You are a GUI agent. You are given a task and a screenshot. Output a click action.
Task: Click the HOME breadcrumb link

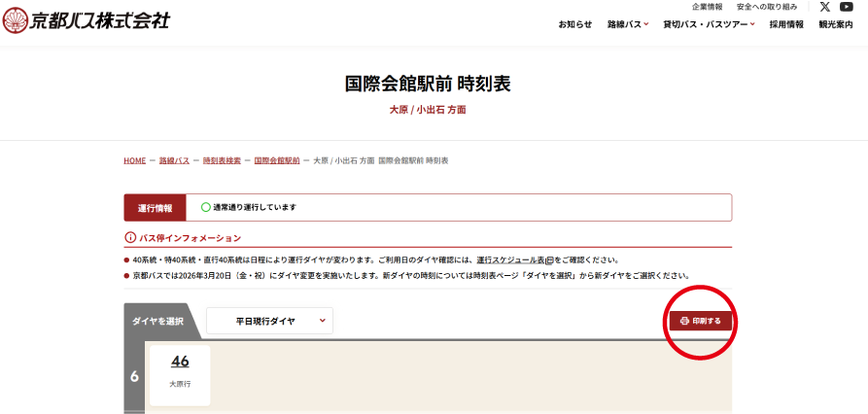[x=134, y=160]
